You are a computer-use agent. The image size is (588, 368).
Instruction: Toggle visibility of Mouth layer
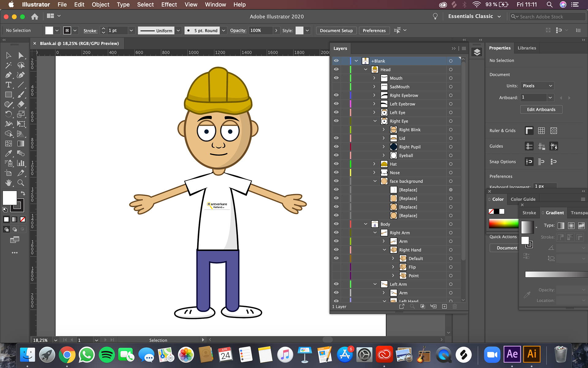(336, 78)
